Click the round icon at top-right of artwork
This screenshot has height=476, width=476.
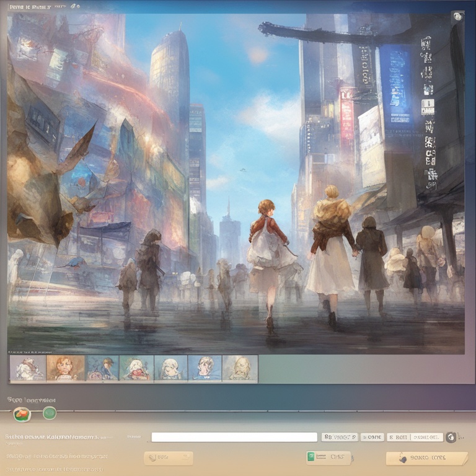click(457, 17)
